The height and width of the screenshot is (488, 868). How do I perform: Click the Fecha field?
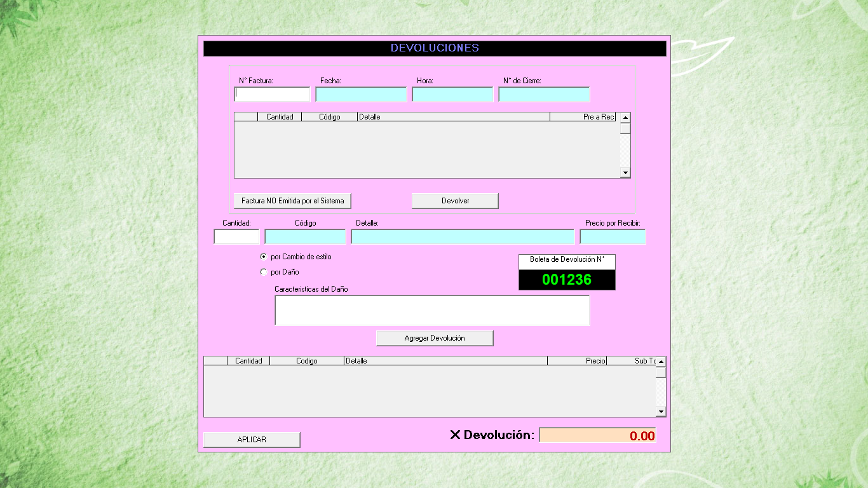[x=361, y=95]
